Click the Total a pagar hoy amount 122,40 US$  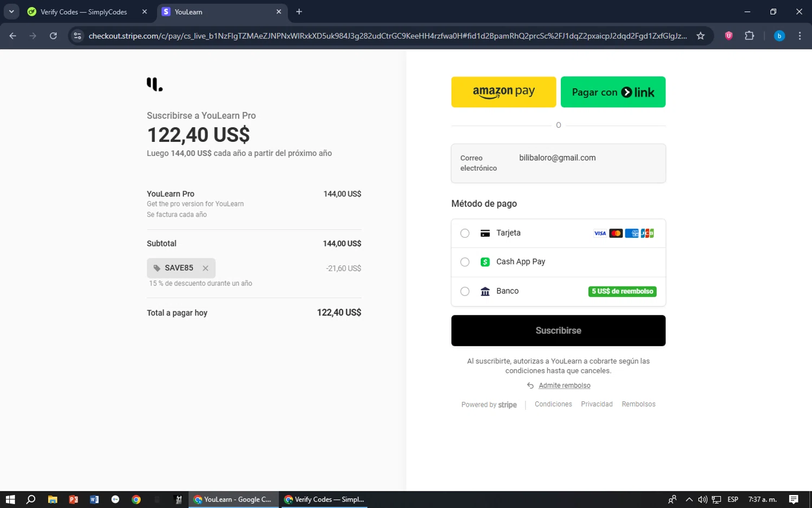[x=339, y=312]
